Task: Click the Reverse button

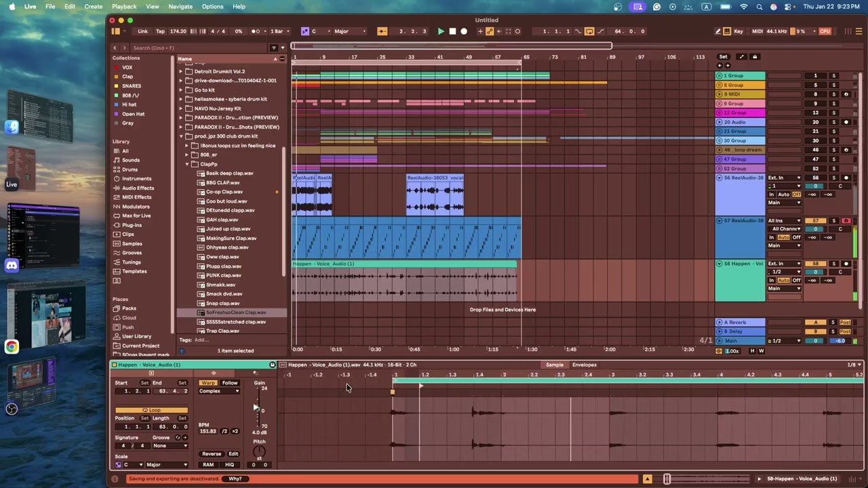Action: 212,454
